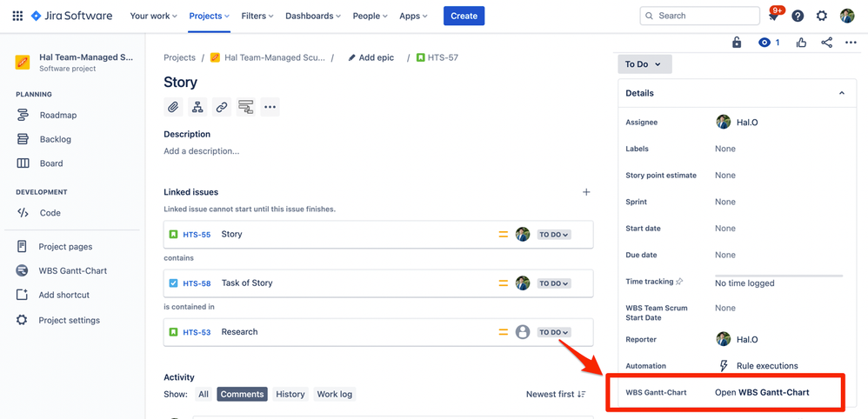Change HTS-58 status via TO DO dropdown
868x419 pixels.
tap(554, 283)
